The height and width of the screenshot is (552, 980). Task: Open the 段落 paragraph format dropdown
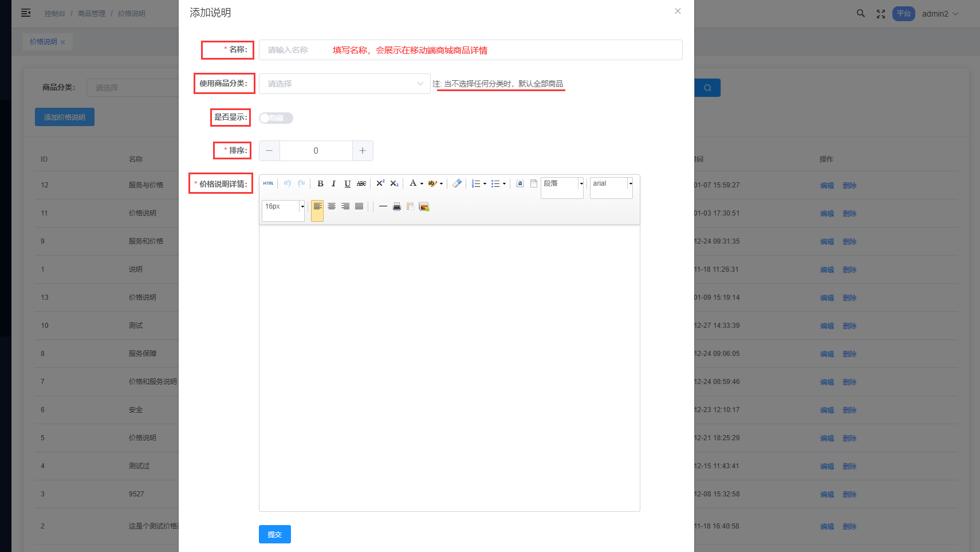click(581, 183)
